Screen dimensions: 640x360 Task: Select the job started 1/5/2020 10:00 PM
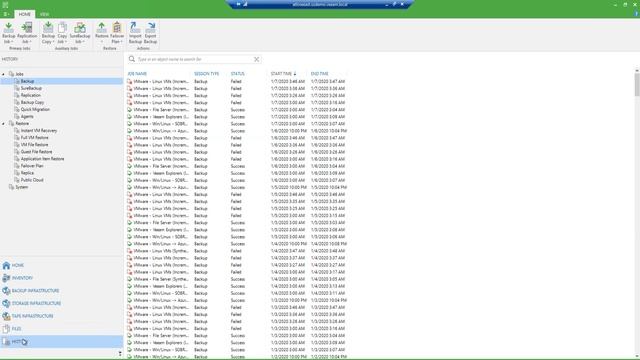tap(238, 187)
